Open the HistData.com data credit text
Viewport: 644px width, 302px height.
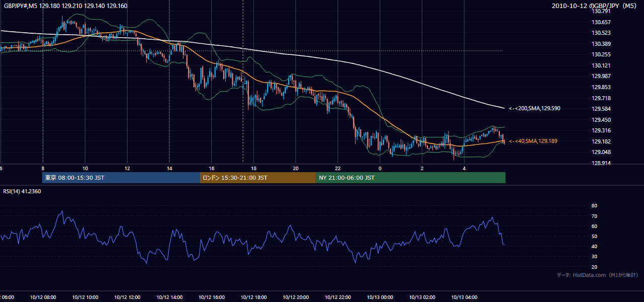[598, 275]
